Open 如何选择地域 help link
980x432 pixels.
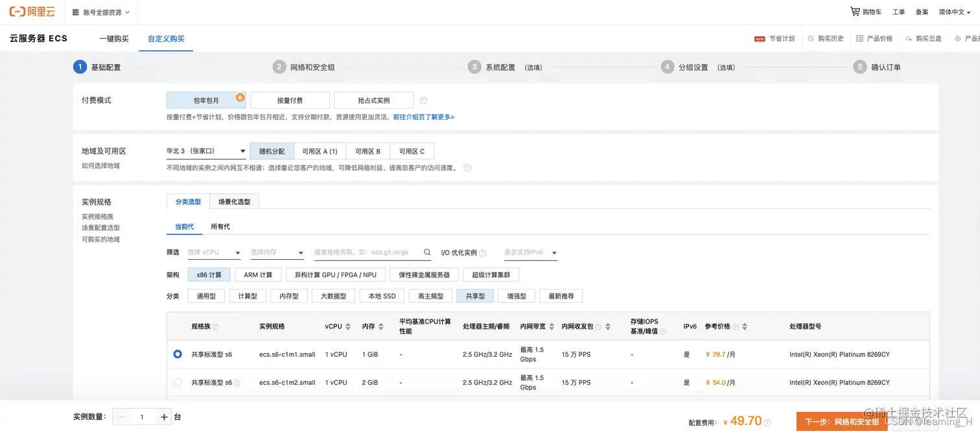click(100, 166)
